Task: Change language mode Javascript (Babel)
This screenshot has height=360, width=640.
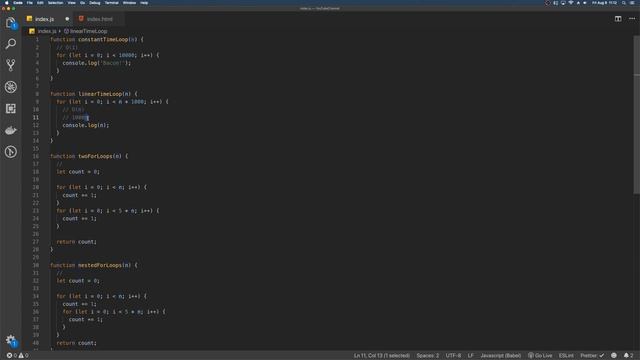Action: (x=500, y=356)
